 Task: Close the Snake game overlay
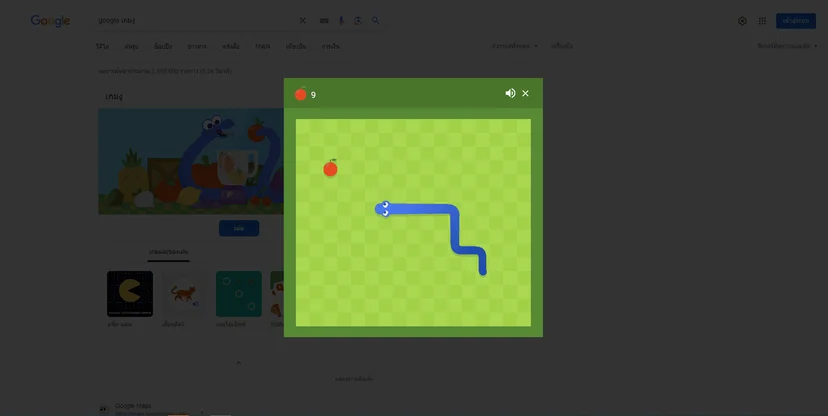click(525, 93)
